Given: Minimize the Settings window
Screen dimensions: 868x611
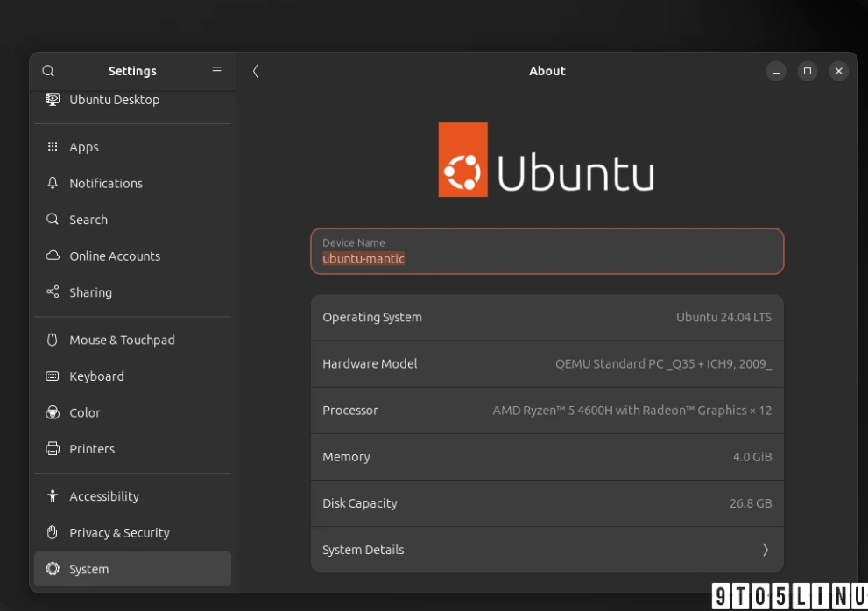Looking at the screenshot, I should [775, 71].
